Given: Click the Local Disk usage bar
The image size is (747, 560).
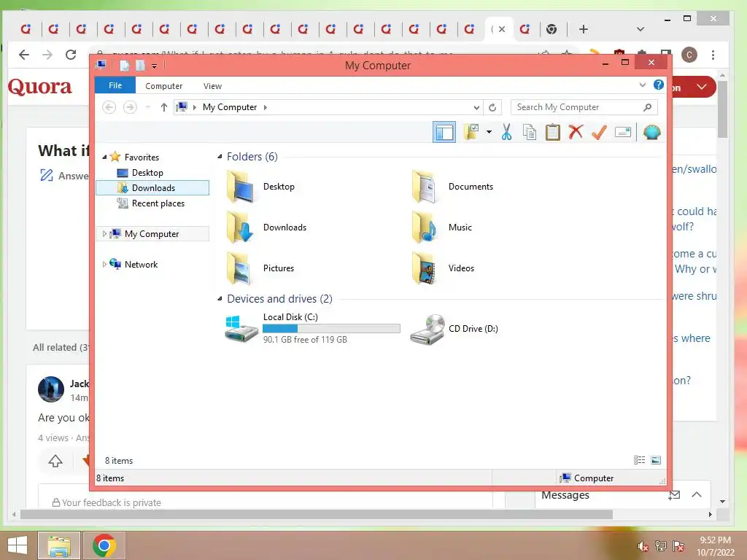Looking at the screenshot, I should pos(332,329).
